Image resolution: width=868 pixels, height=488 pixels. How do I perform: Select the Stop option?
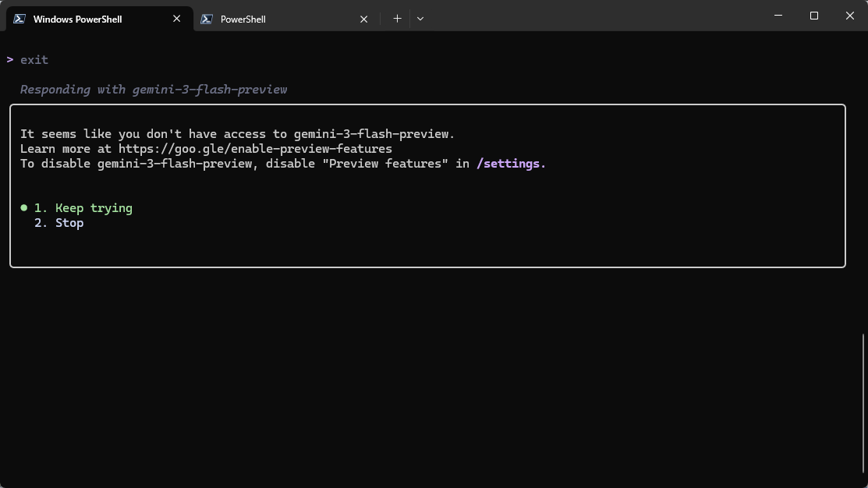point(58,223)
